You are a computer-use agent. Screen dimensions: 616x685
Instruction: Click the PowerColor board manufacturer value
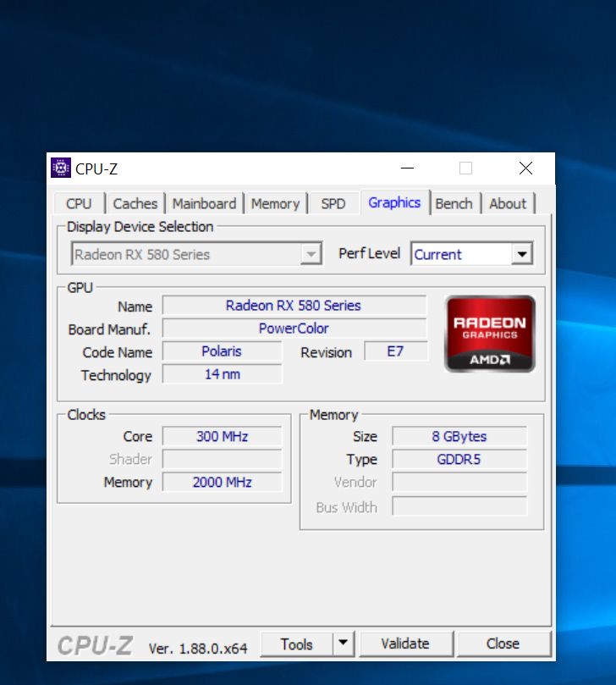tap(294, 328)
